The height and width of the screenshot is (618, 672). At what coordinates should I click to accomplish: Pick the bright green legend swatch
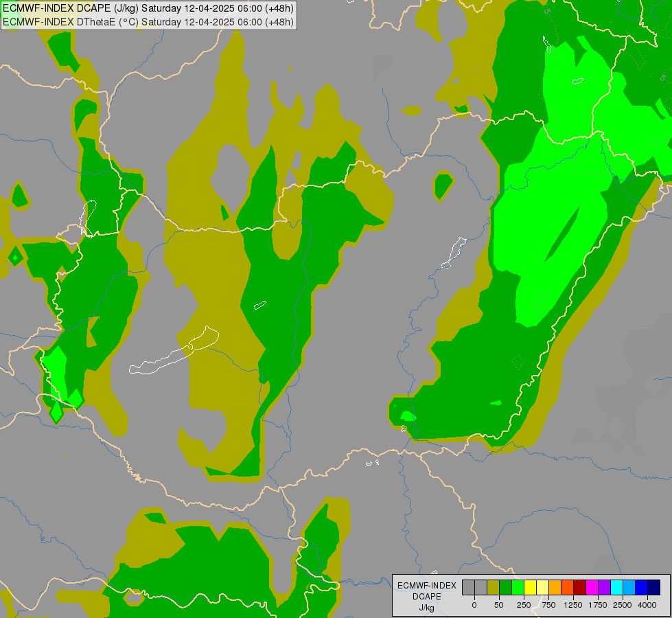pyautogui.click(x=518, y=587)
